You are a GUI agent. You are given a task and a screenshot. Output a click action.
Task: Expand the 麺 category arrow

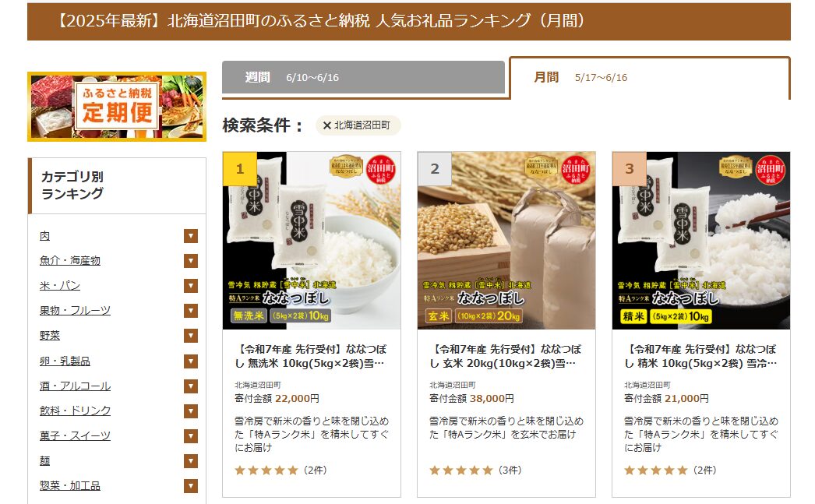pyautogui.click(x=191, y=461)
